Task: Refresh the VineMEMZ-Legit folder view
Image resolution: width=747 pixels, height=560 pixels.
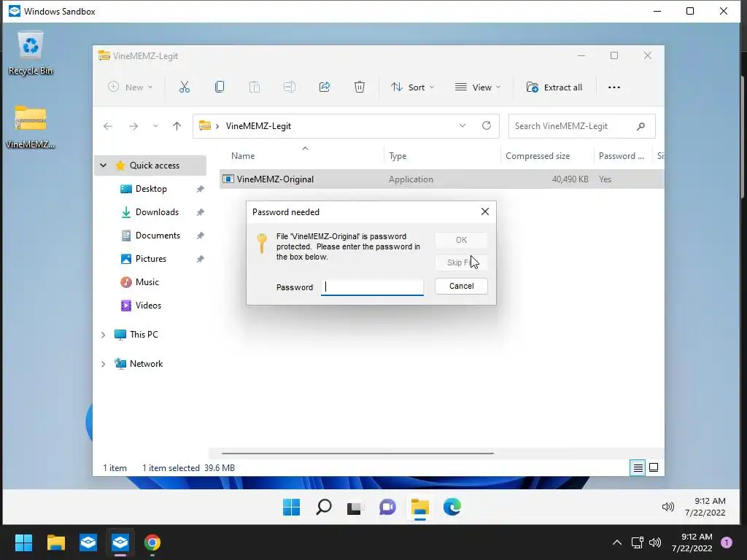Action: pyautogui.click(x=487, y=125)
